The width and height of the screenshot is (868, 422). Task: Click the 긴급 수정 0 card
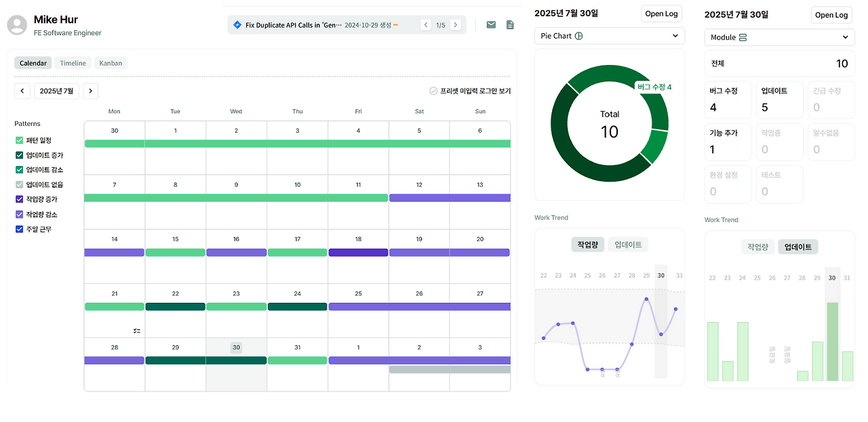pos(831,100)
